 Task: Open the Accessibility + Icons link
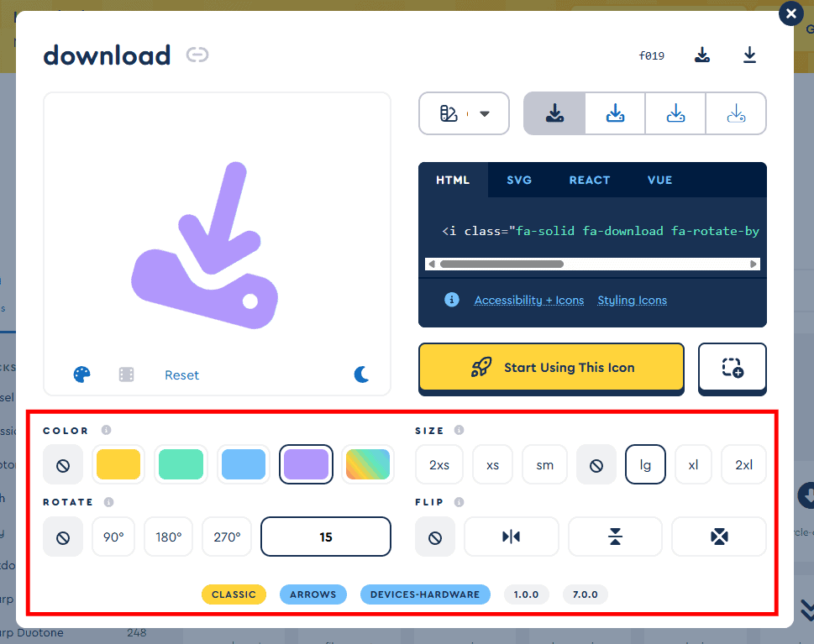pos(528,301)
